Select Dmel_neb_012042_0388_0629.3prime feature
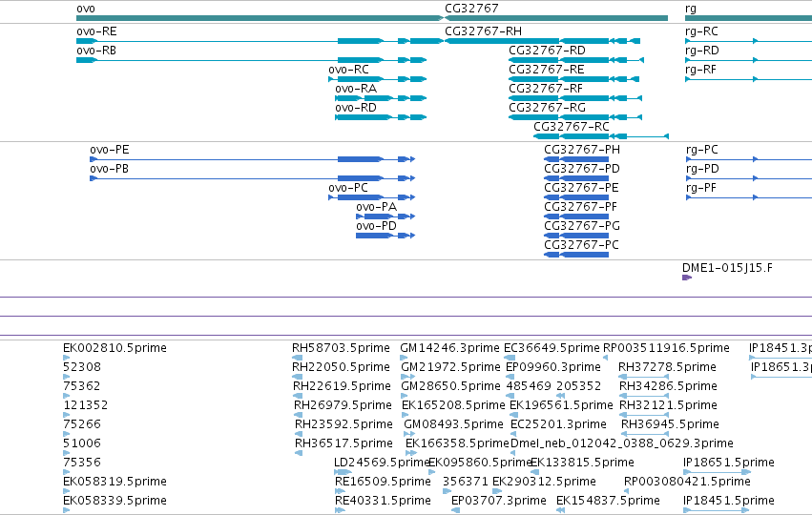 click(622, 443)
